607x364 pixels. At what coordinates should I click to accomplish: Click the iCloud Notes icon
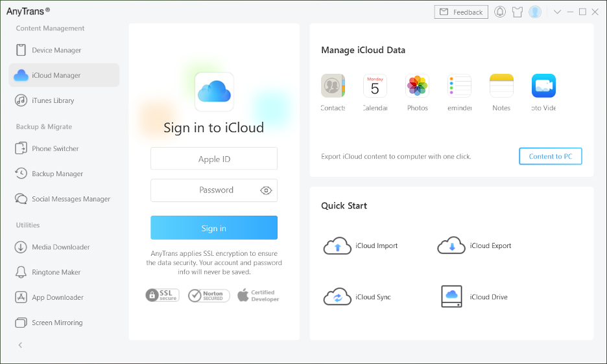(501, 85)
